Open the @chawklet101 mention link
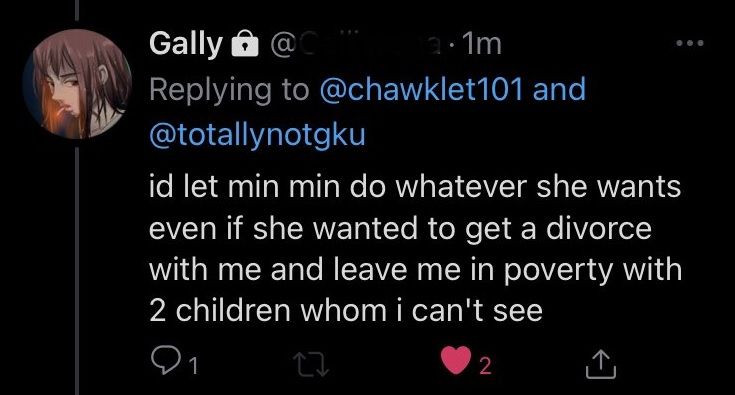 click(x=421, y=89)
